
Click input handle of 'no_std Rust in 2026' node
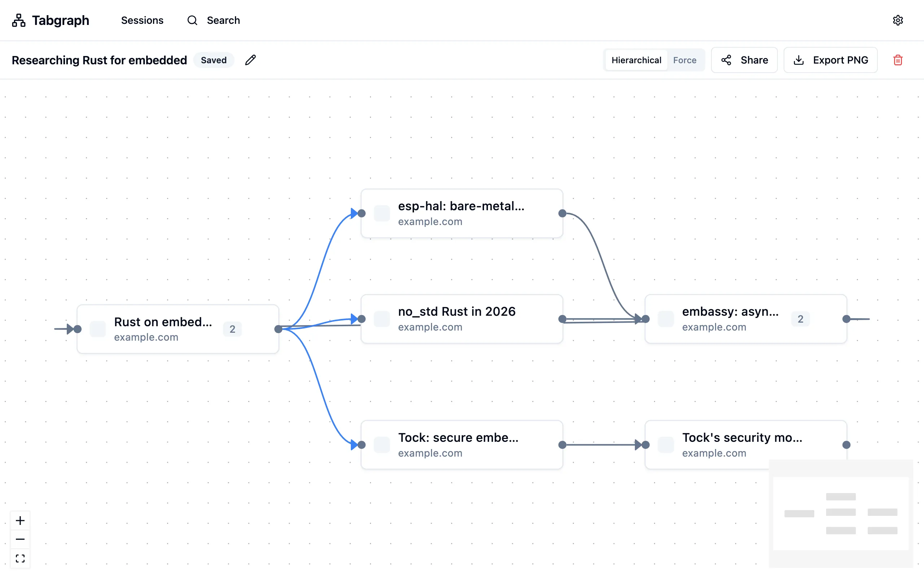362,319
